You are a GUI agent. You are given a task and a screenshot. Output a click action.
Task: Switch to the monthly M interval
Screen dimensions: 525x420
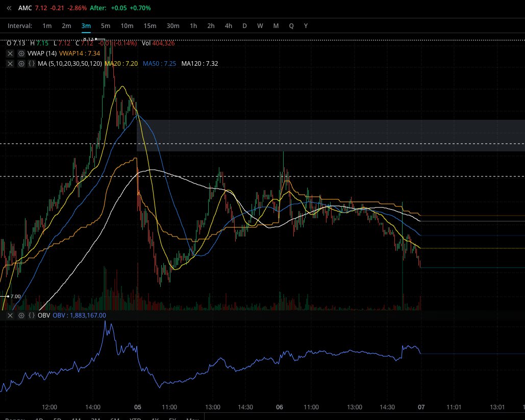(x=276, y=26)
